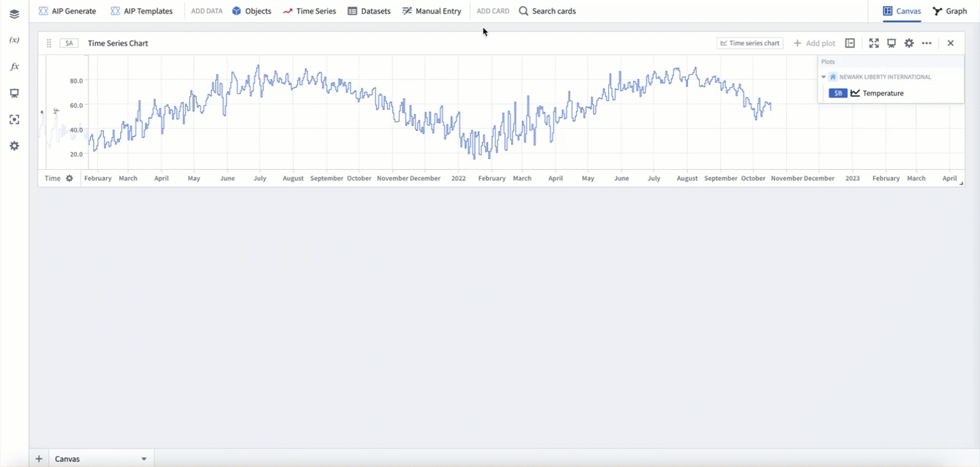Expand the chart card to fullscreen
The image size is (980, 467).
click(874, 43)
